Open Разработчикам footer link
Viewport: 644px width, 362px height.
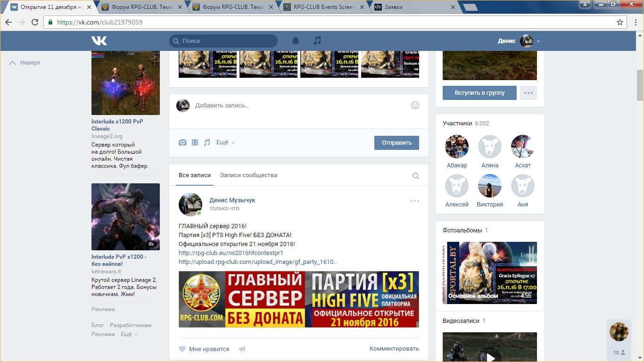point(131,325)
